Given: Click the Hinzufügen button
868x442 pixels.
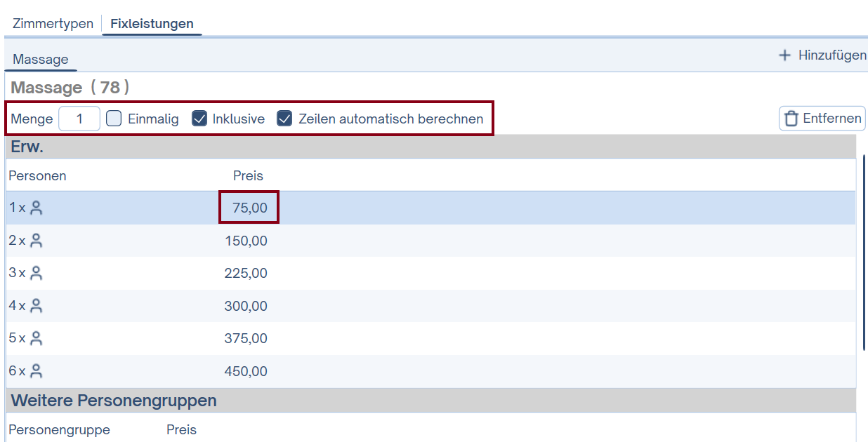Looking at the screenshot, I should [822, 55].
